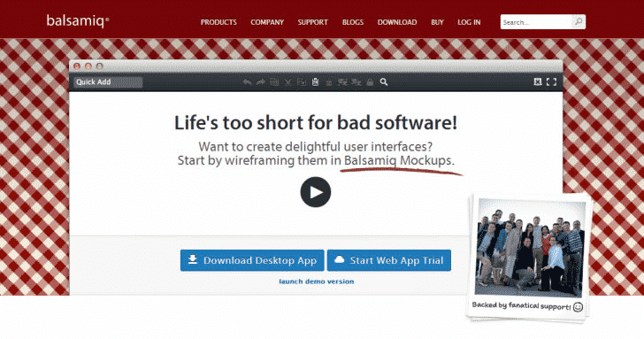644x339 pixels.
Task: Play the intro video
Action: (316, 192)
